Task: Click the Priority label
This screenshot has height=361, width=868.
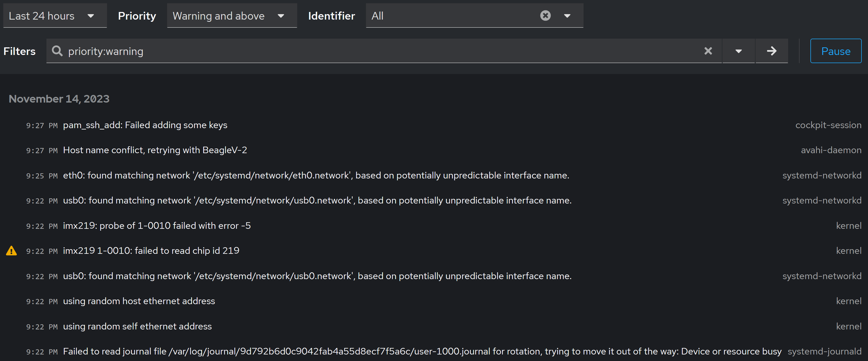Action: point(137,16)
